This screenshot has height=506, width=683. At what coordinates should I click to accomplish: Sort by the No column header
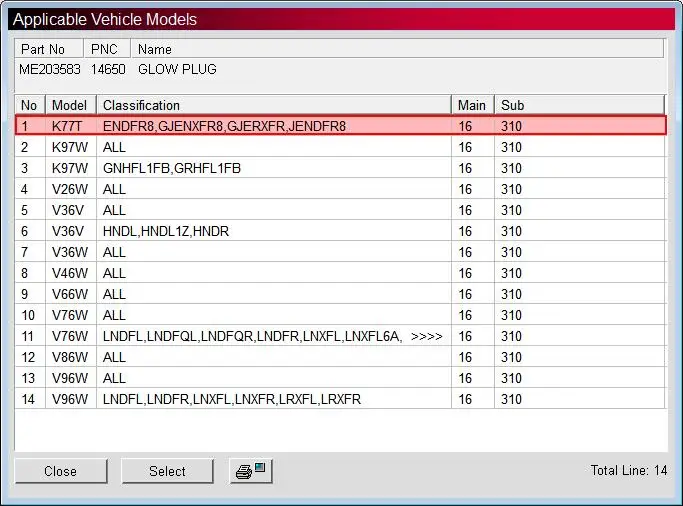point(30,105)
